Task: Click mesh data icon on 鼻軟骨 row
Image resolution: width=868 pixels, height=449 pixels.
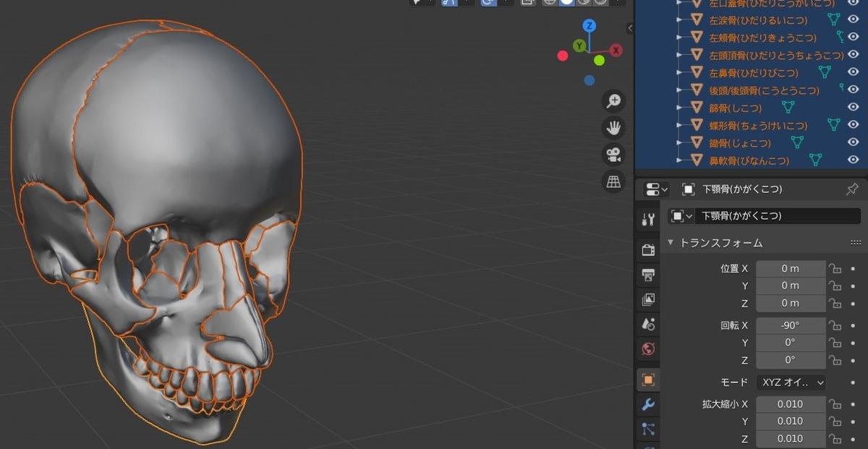Action: coord(815,160)
